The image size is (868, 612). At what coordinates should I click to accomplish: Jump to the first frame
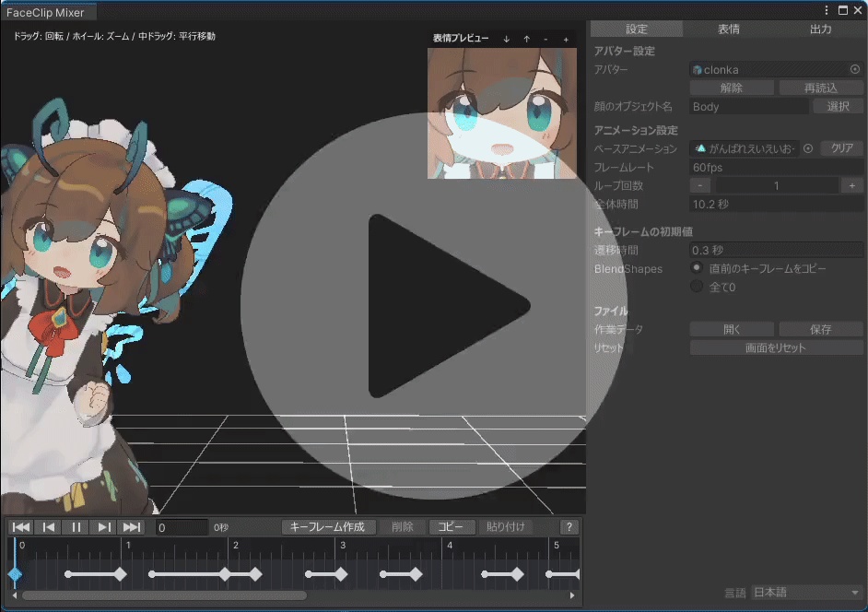pos(21,526)
